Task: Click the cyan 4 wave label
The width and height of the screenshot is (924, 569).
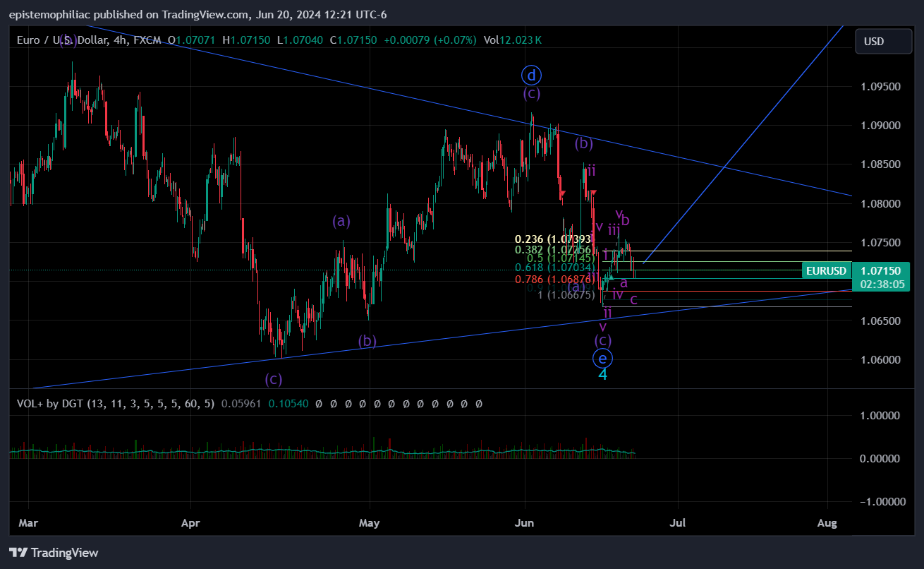Action: click(x=603, y=374)
